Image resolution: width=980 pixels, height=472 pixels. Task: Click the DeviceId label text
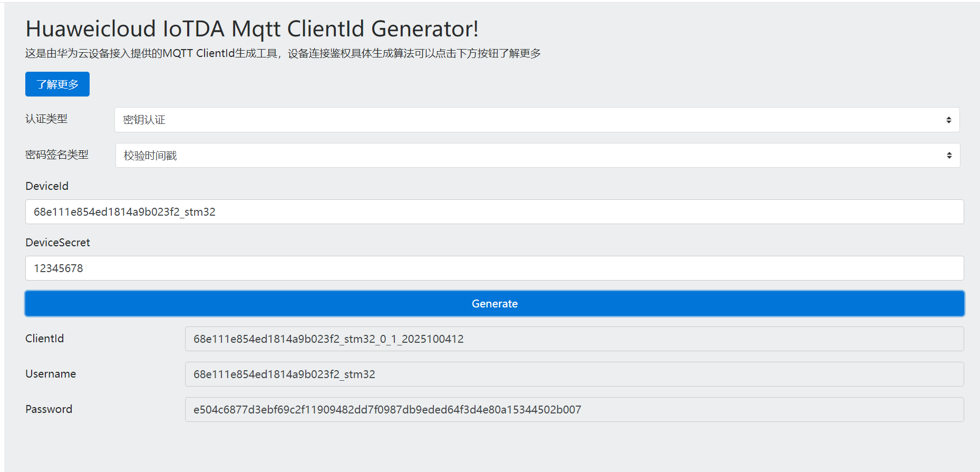47,186
